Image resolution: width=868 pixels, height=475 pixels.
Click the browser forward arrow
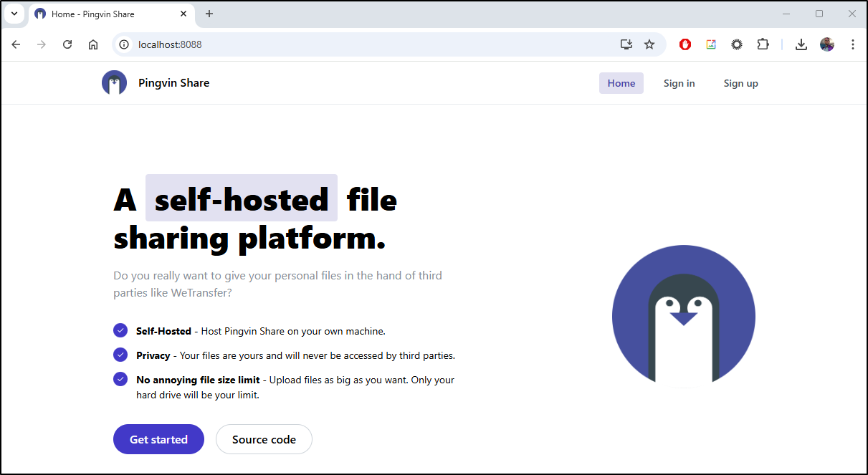coord(42,44)
